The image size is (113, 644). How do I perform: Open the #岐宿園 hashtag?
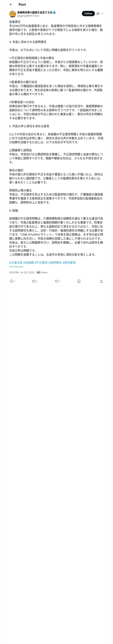pyautogui.click(x=28, y=262)
